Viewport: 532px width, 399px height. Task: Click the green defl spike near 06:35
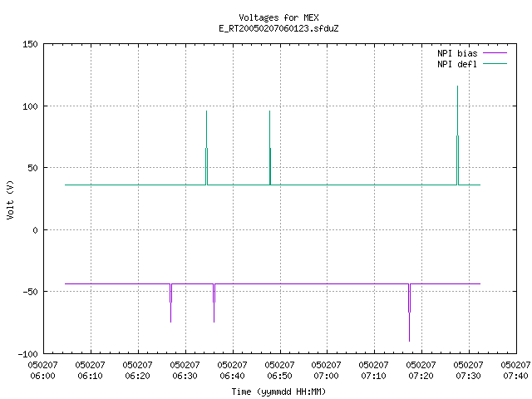coord(207,148)
